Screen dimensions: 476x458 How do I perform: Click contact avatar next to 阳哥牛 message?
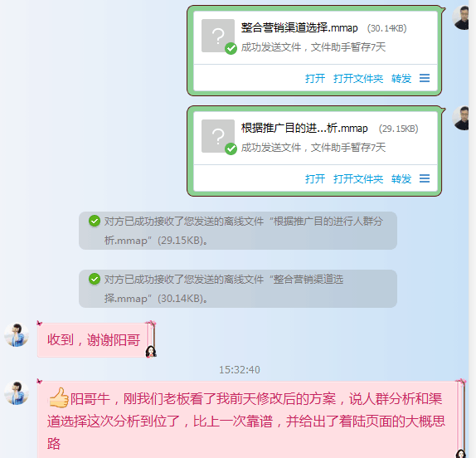coord(17,393)
